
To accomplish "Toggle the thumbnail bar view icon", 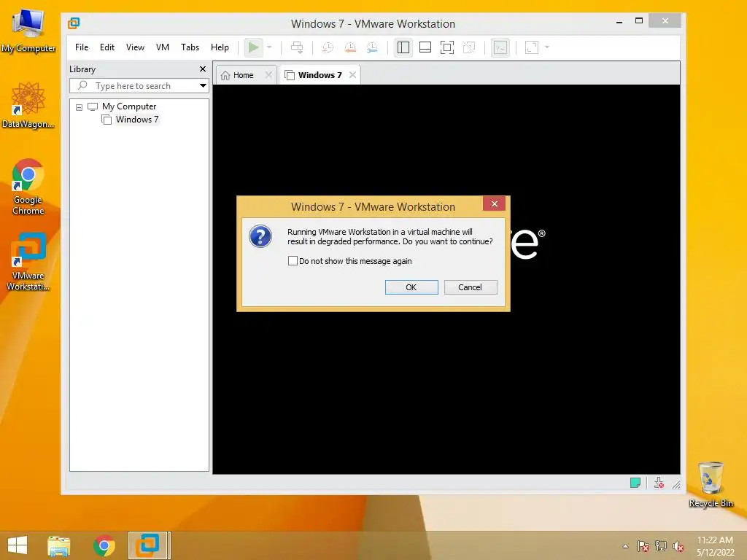I will pyautogui.click(x=425, y=47).
